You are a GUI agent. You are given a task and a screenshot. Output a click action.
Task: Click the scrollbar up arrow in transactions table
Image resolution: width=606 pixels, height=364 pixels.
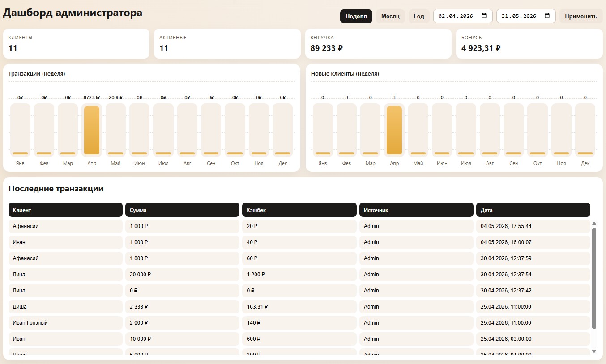pos(594,223)
